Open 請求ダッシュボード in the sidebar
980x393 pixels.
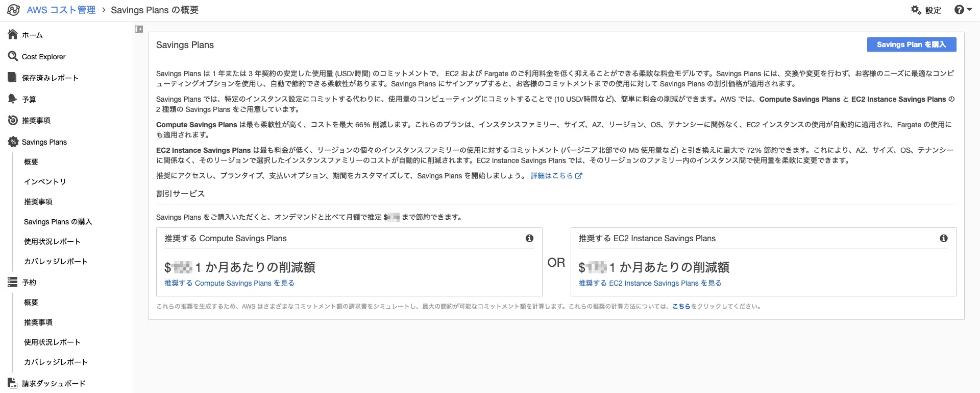pyautogui.click(x=54, y=383)
